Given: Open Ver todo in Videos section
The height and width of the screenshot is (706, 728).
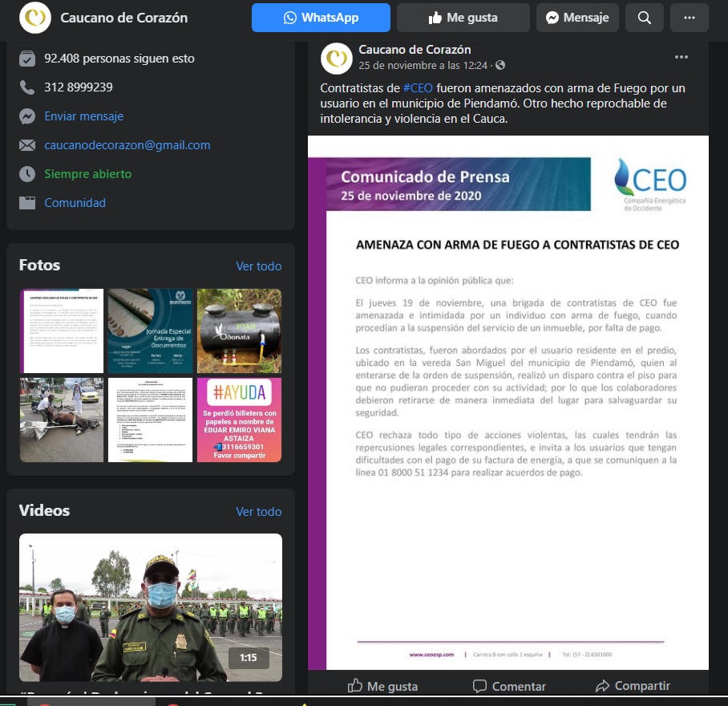Looking at the screenshot, I should tap(259, 512).
